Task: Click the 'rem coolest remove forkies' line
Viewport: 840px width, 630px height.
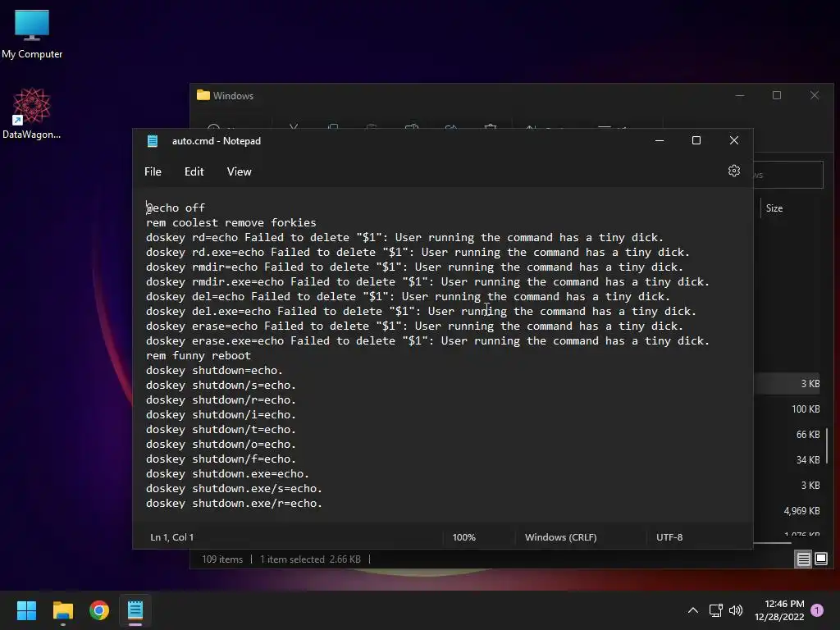Action: pos(231,223)
